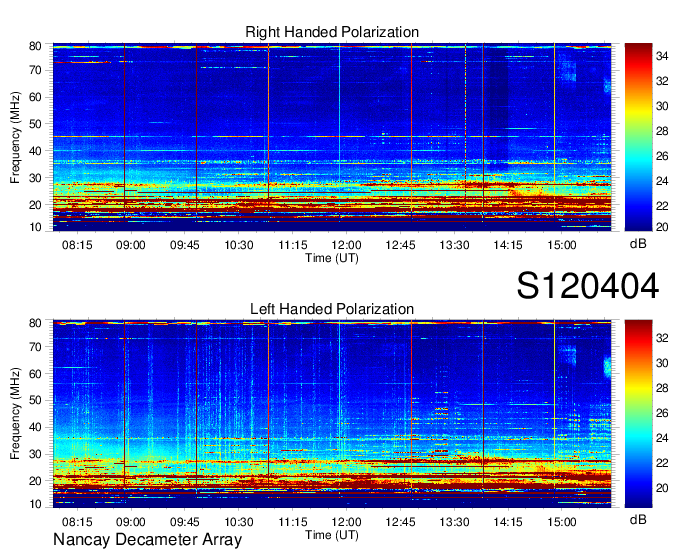Click the 40 MHz tick on lower frequency axis
Viewport: 680px width, 552px height.
click(35, 427)
